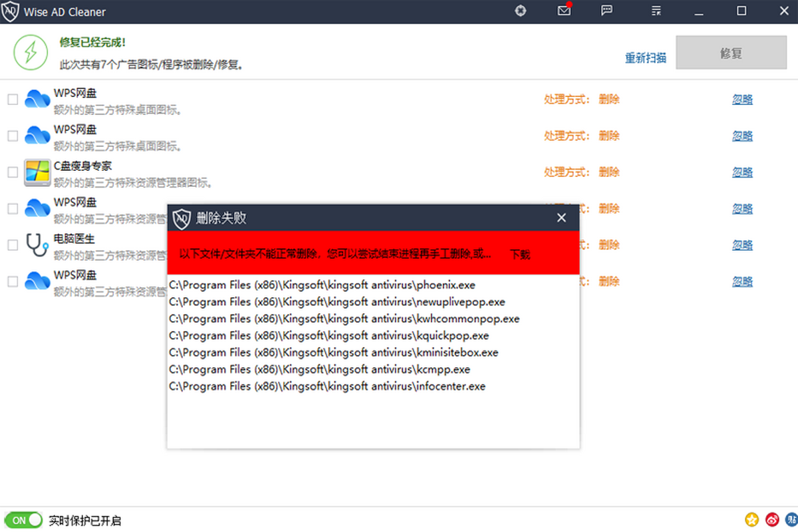798x532 pixels.
Task: Check the C盘瘦身专家 checkbox
Action: point(13,172)
